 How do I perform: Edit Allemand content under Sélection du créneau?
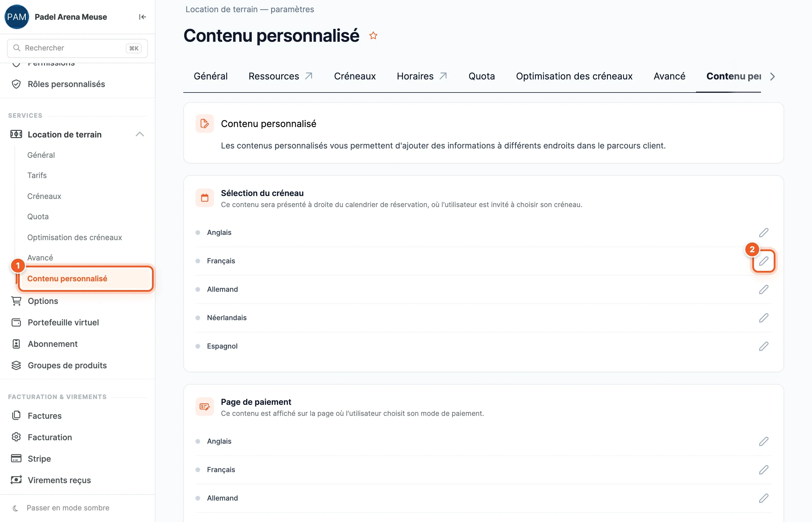click(764, 289)
